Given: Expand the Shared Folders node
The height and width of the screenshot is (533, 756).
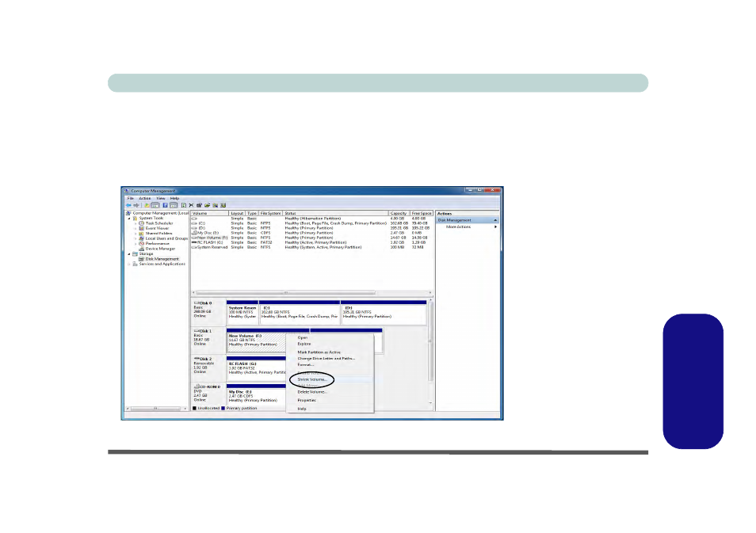Looking at the screenshot, I should [136, 234].
